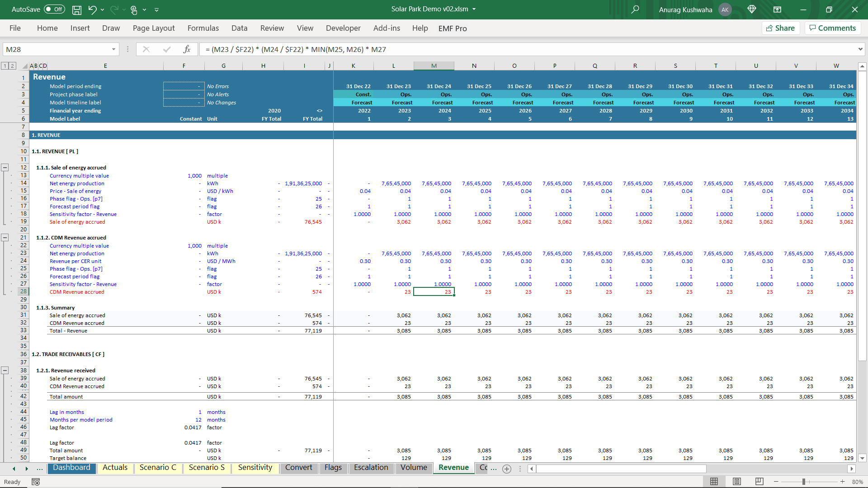Click the Save icon in title bar
This screenshot has height=488, width=868.
(77, 9)
